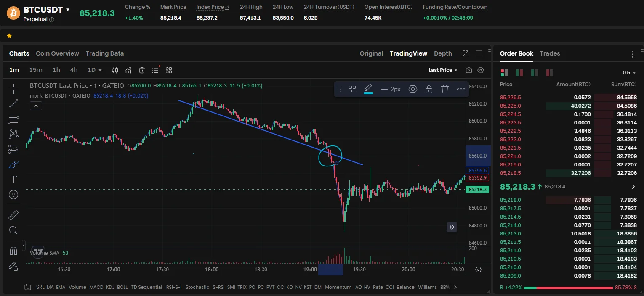
Task: Open the 0.5 order book grouping dropdown
Action: (629, 73)
